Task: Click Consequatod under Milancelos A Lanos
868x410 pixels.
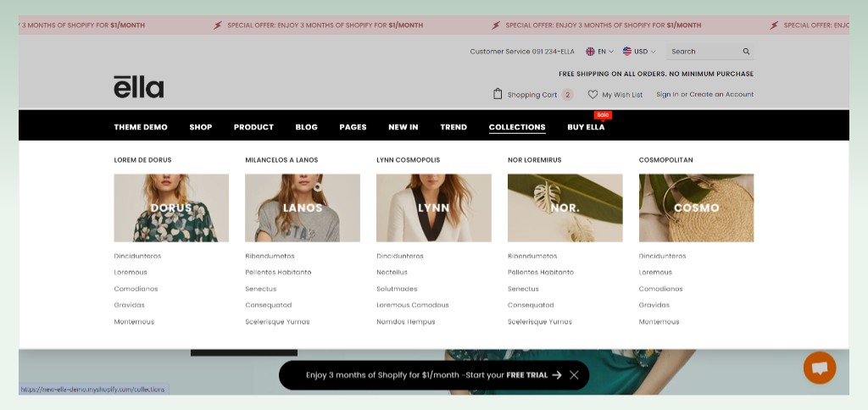Action: (268, 305)
